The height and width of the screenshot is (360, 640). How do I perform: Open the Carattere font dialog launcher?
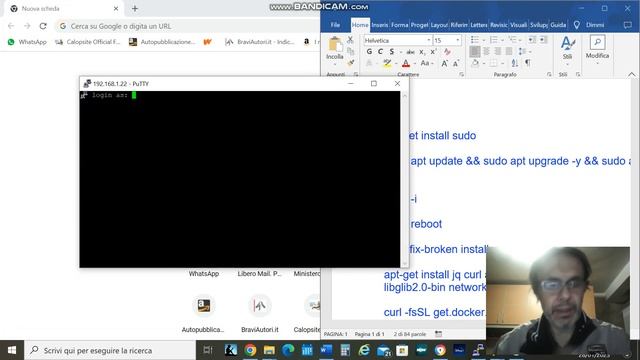tap(461, 74)
